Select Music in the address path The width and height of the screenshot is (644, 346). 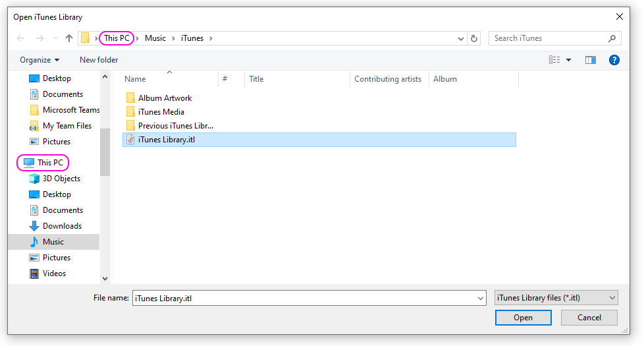click(155, 38)
